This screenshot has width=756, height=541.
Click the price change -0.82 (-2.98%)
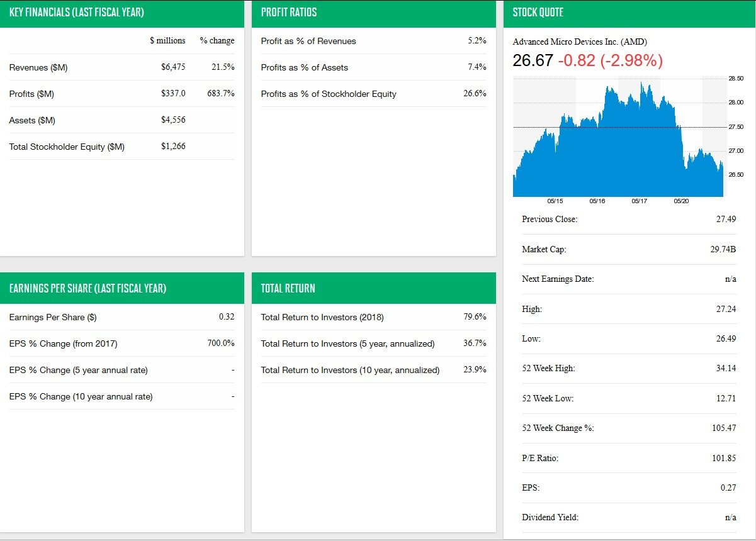(x=611, y=60)
